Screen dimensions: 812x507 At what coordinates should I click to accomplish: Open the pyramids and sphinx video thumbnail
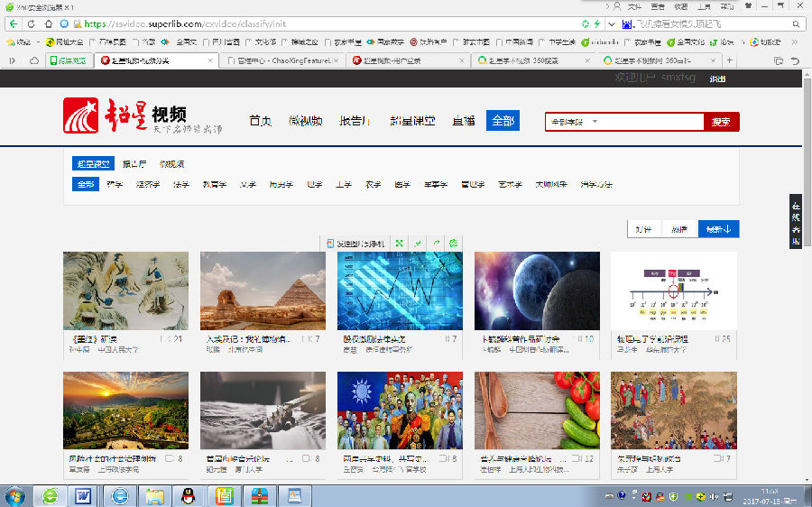coord(263,291)
